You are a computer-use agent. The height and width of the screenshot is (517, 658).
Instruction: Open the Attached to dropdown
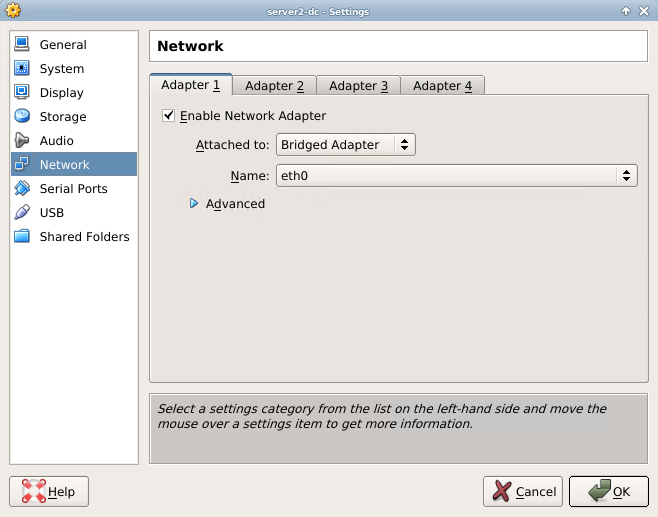[346, 145]
